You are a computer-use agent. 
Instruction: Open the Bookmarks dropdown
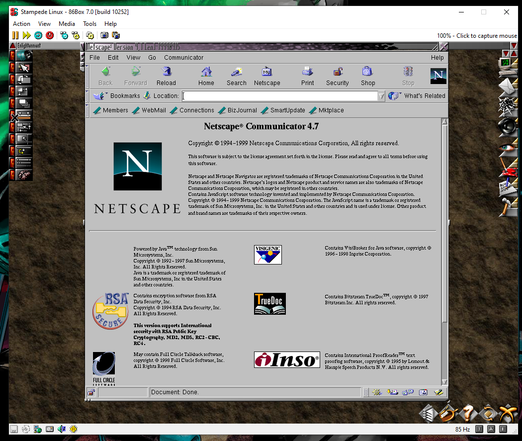pyautogui.click(x=117, y=96)
